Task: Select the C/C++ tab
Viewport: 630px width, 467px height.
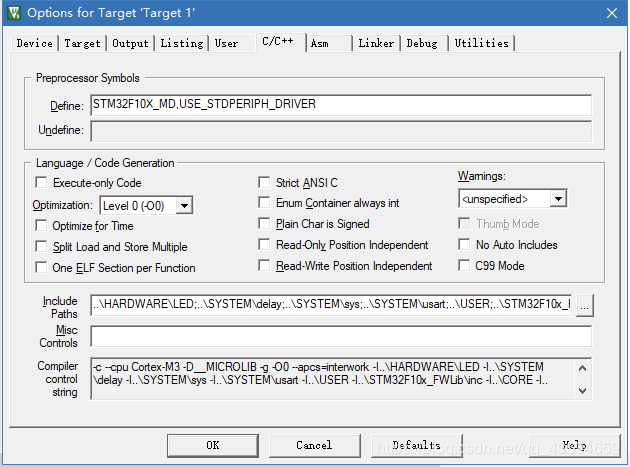Action: [x=280, y=41]
